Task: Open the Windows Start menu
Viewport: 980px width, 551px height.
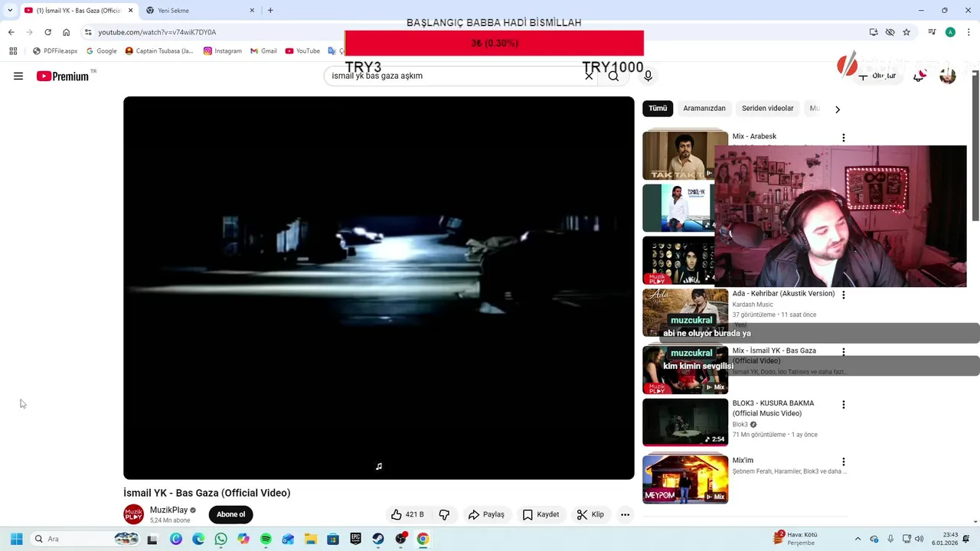Action: tap(17, 539)
